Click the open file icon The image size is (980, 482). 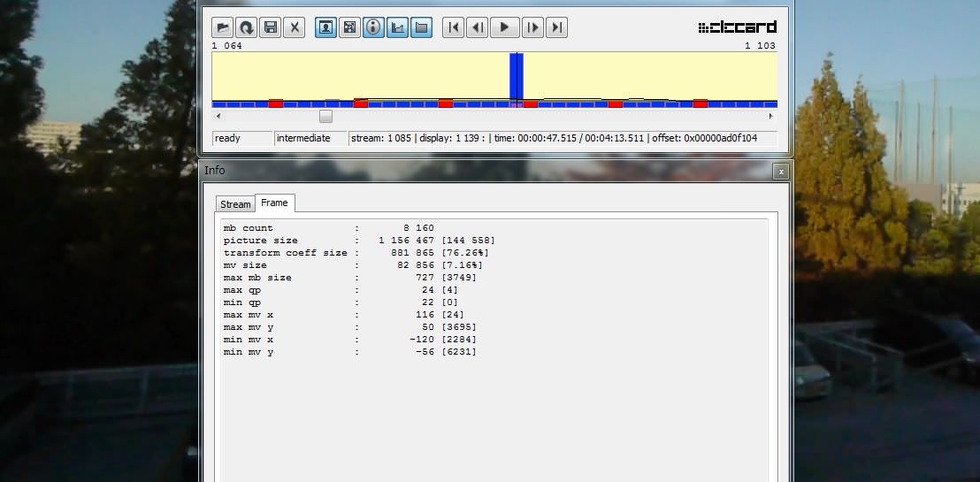(x=222, y=27)
